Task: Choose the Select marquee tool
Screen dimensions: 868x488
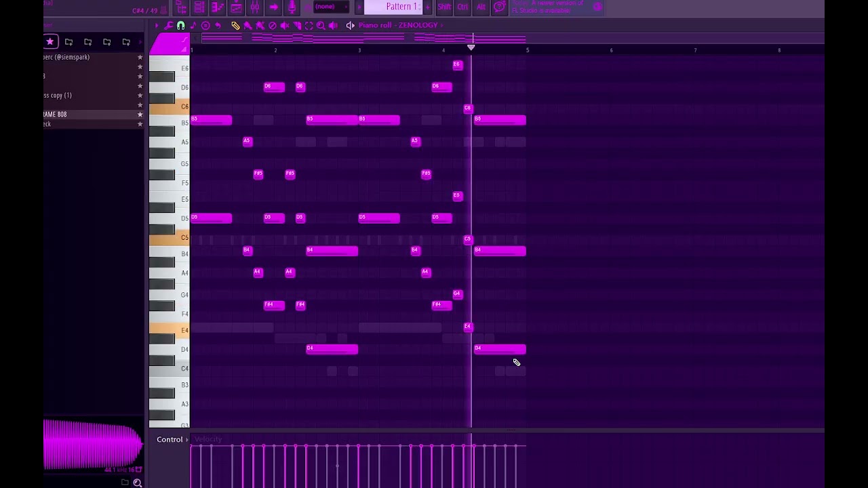Action: [309, 25]
